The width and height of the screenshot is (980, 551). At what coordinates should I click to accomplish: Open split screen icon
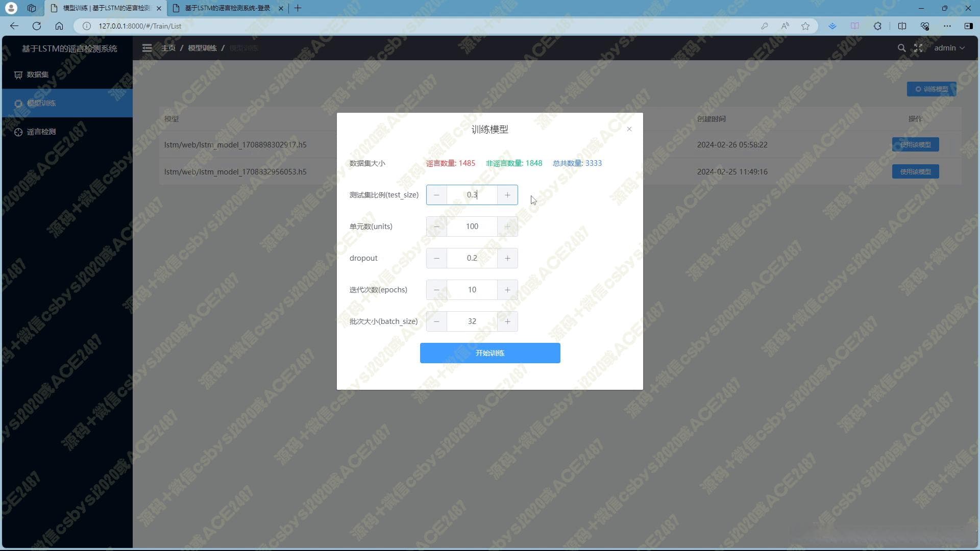pyautogui.click(x=902, y=26)
